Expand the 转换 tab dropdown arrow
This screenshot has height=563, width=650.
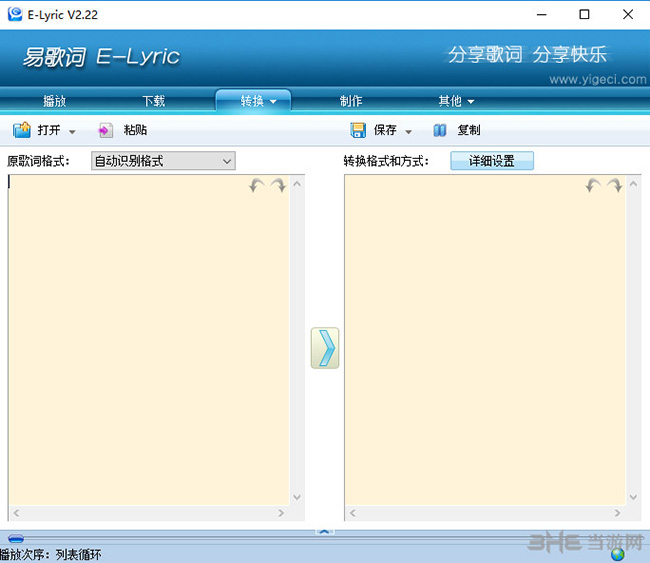coord(273,102)
